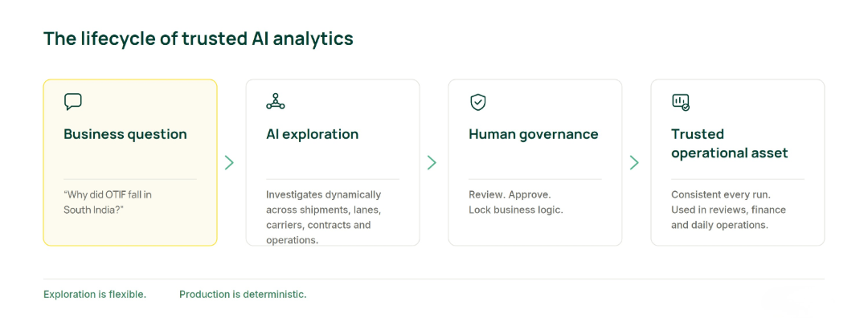Click the network node icon above AI exploration
Screen dimensions: 868x318
[275, 102]
